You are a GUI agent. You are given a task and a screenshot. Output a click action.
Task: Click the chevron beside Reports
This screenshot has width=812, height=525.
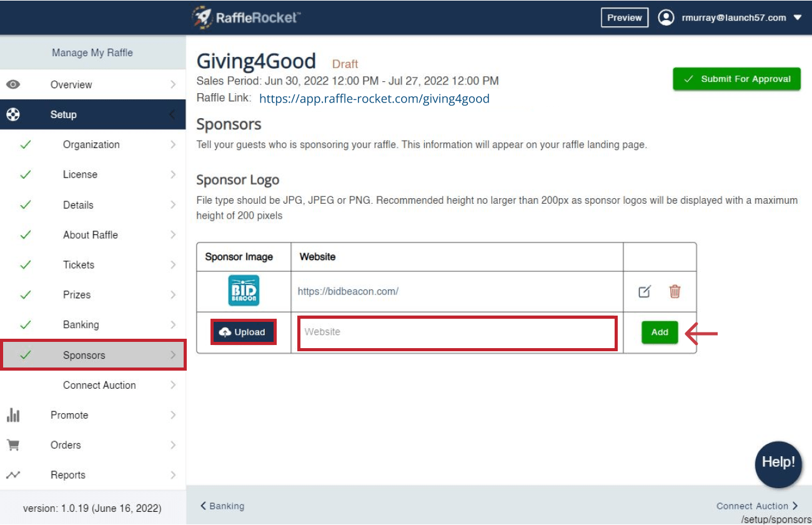(173, 475)
